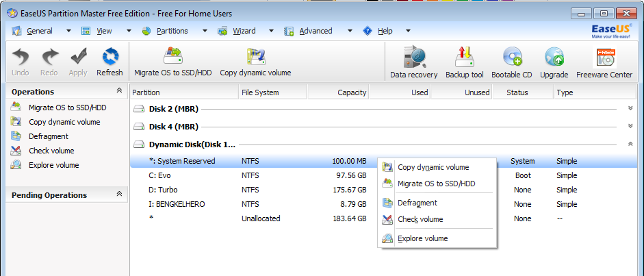Click the 97.56 GB capacity value
644x276 pixels.
[x=351, y=176]
